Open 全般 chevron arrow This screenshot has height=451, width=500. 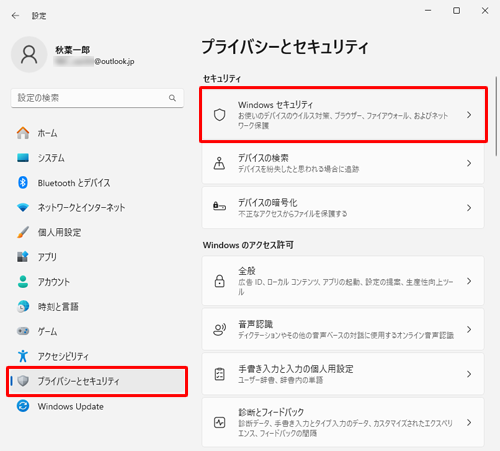(469, 281)
